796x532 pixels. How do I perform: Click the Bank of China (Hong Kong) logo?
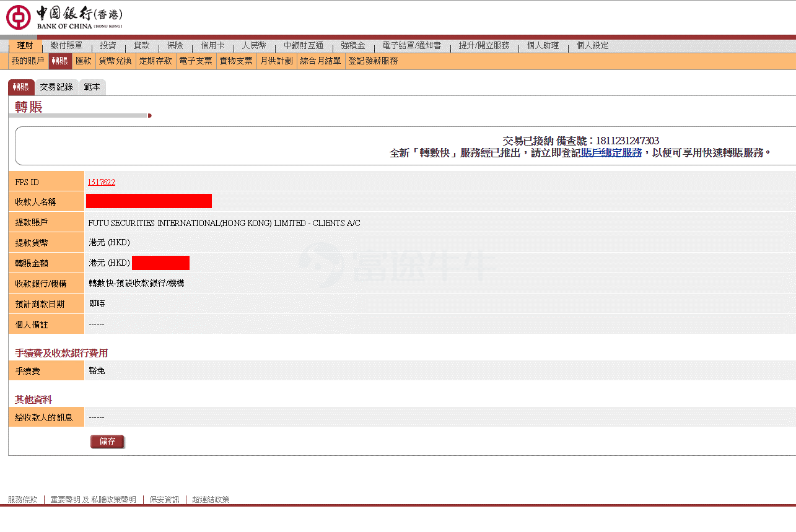(x=64, y=17)
